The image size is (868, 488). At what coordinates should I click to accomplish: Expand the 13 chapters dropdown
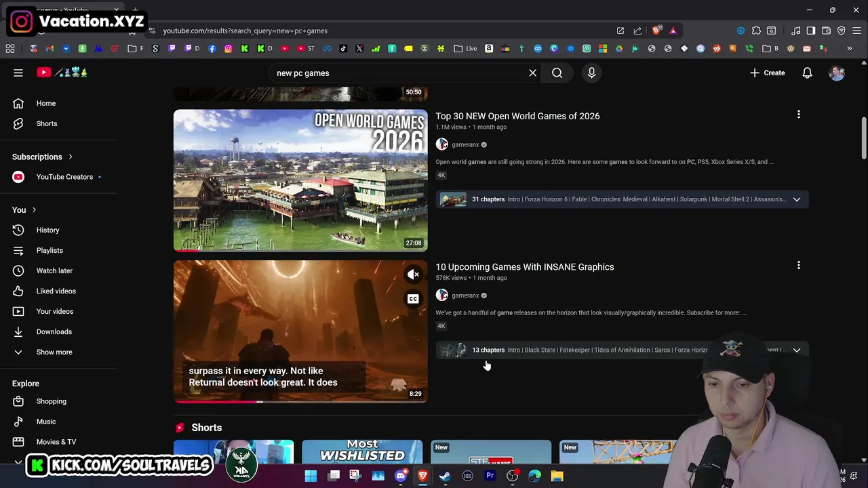tap(797, 350)
